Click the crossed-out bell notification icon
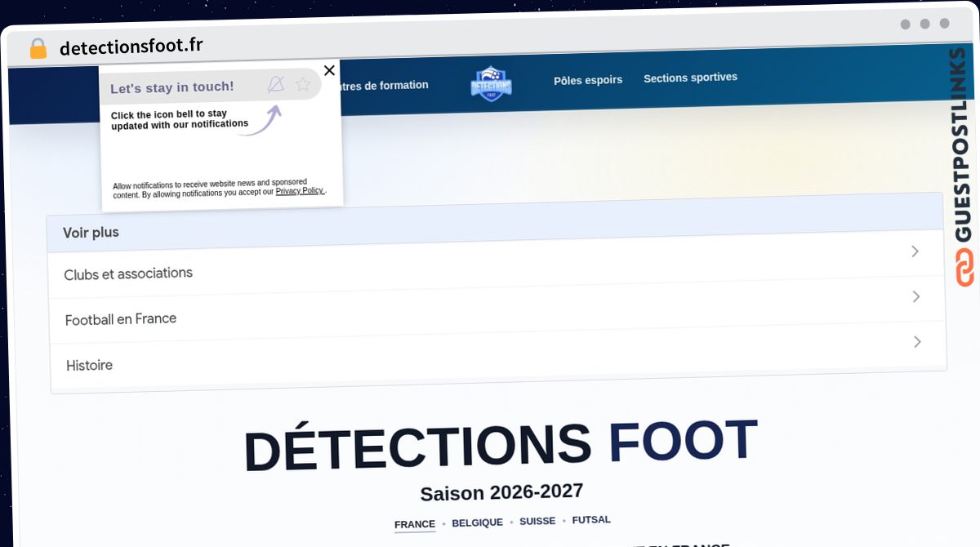This screenshot has height=547, width=980. tap(276, 84)
